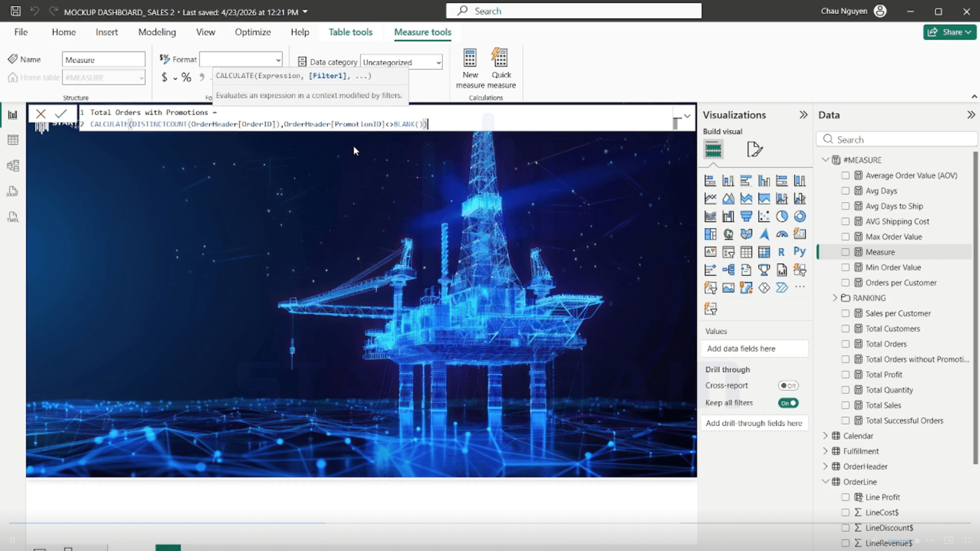This screenshot has width=980, height=551.
Task: Click the percentage format icon
Action: [186, 77]
